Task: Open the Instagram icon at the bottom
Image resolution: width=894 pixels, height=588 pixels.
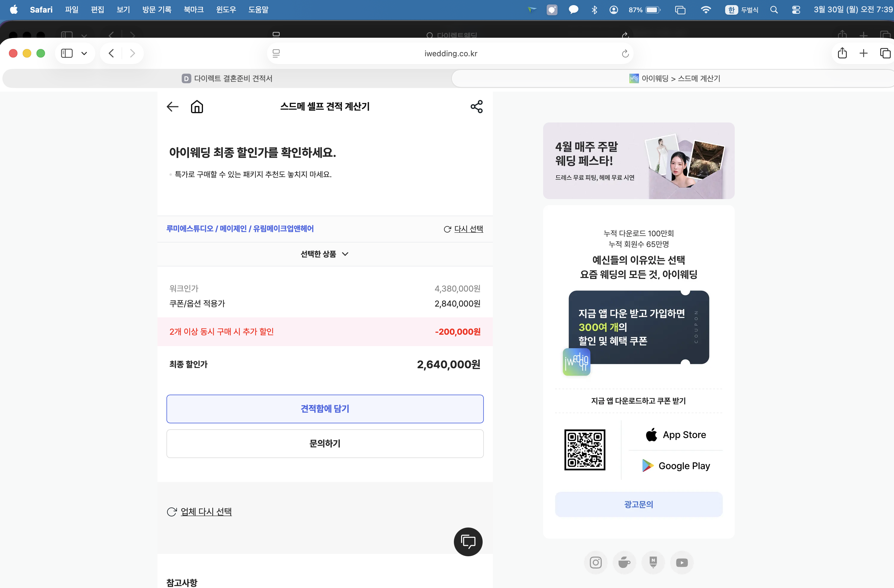Action: [x=596, y=563]
